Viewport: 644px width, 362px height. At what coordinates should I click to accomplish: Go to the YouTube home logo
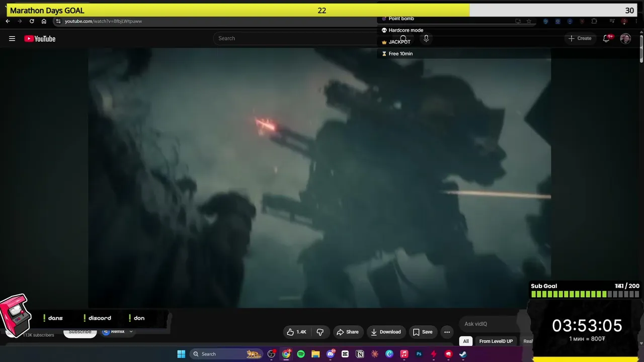pos(40,39)
